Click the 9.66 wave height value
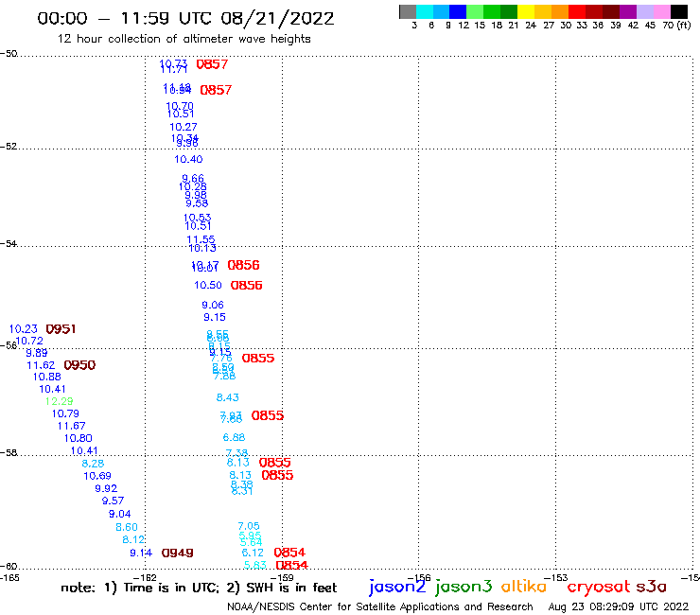This screenshot has height=615, width=700. click(193, 178)
